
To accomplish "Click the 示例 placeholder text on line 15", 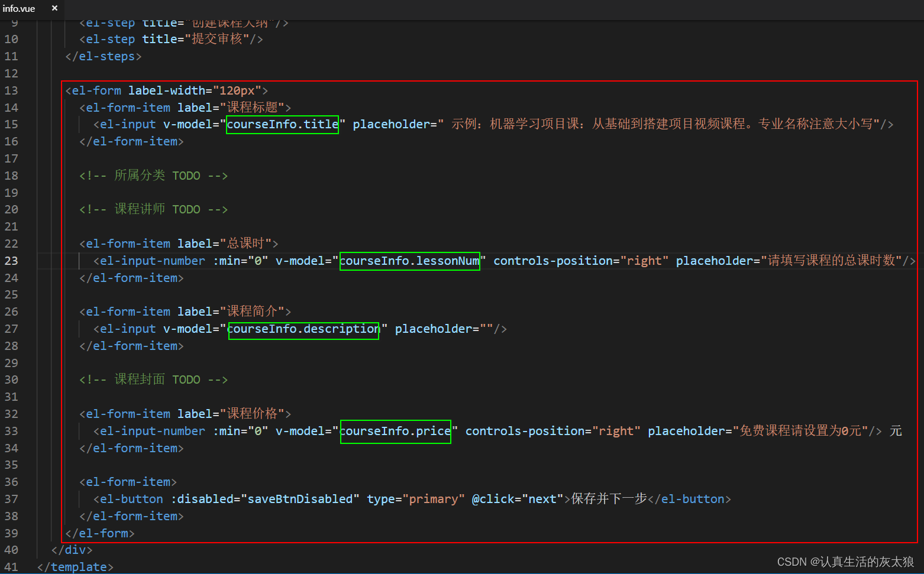I will click(661, 124).
